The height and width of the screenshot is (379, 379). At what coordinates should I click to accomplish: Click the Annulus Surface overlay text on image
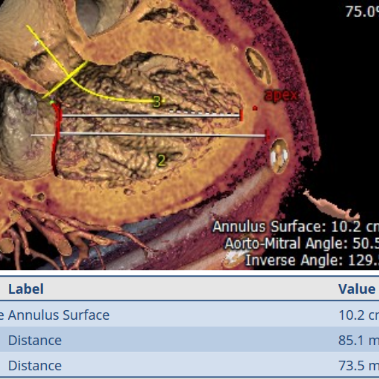pos(296,227)
